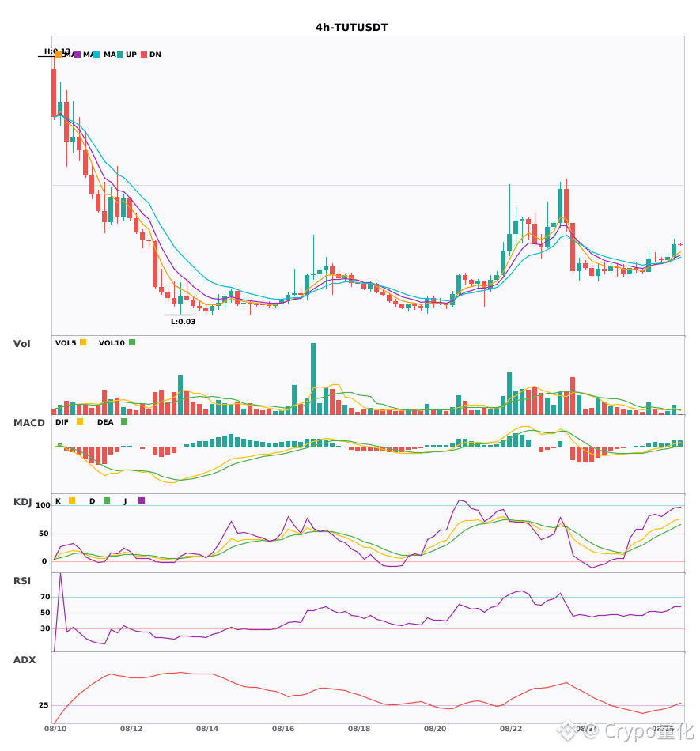Image resolution: width=700 pixels, height=751 pixels.
Task: Click the 50 value on KDJ axis
Action: coord(44,534)
